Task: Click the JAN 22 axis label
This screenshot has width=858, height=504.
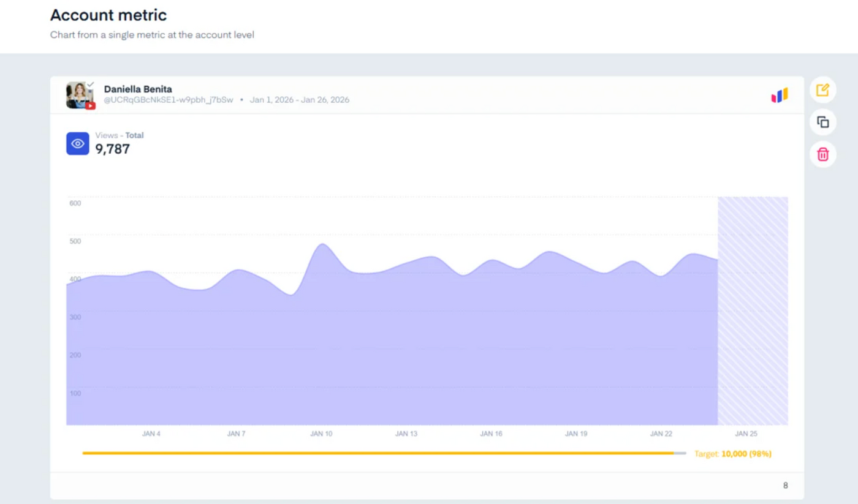Action: 661,434
